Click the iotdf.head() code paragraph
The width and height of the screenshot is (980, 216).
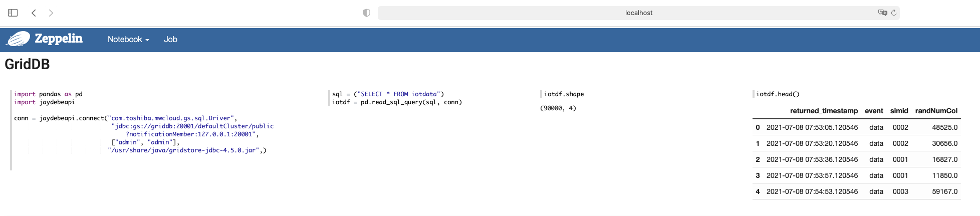click(x=778, y=94)
